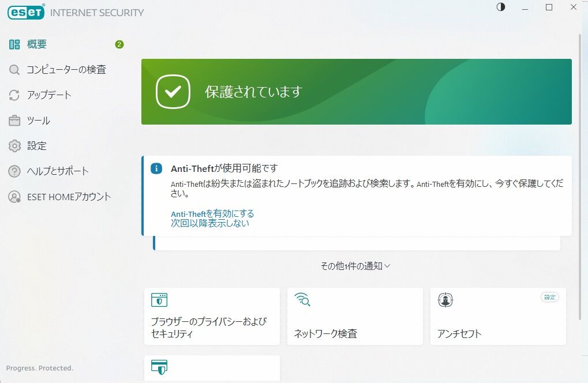Go to the アップデート section

48,95
